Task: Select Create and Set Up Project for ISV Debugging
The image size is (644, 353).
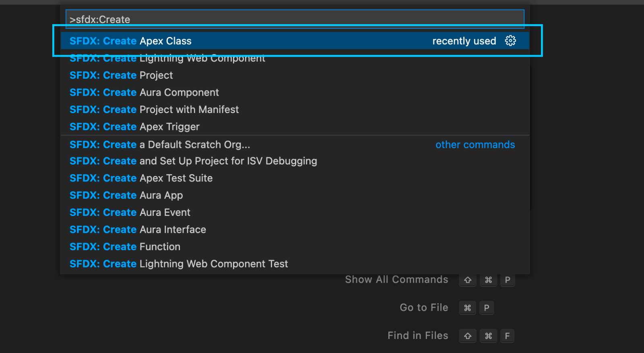Action: 193,161
